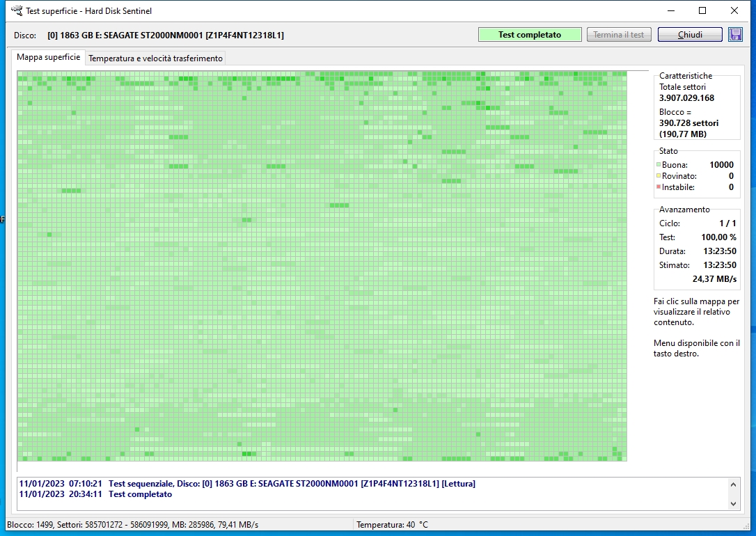Image resolution: width=756 pixels, height=536 pixels.
Task: Select the 'Test completato' log line
Action: tap(95, 494)
